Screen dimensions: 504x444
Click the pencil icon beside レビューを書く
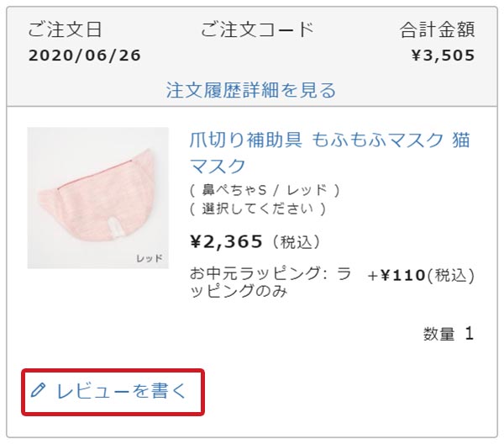tap(38, 391)
